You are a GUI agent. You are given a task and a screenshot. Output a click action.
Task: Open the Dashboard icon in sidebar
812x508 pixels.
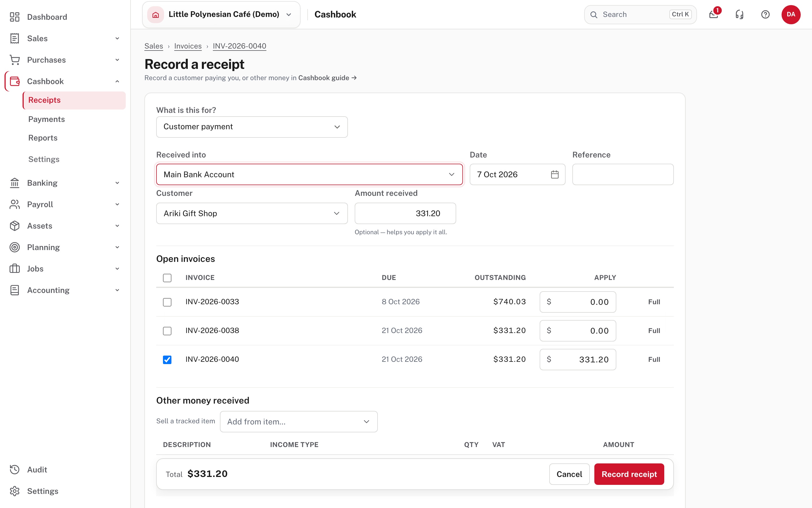(x=14, y=17)
